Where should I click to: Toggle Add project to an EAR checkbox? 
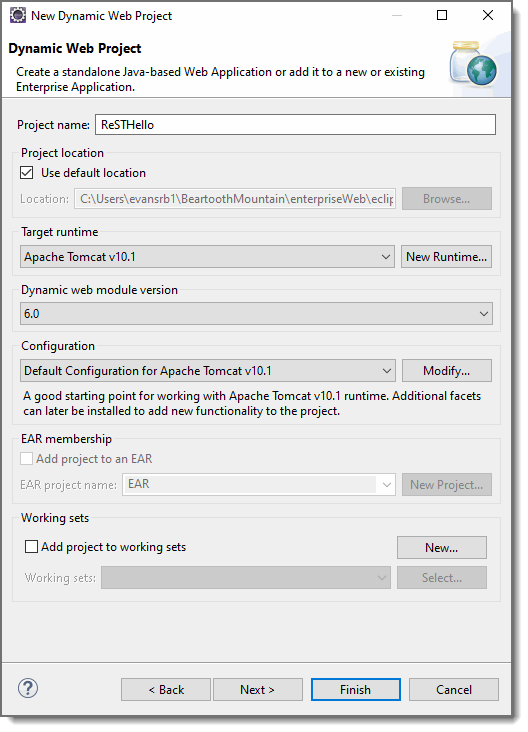27,459
